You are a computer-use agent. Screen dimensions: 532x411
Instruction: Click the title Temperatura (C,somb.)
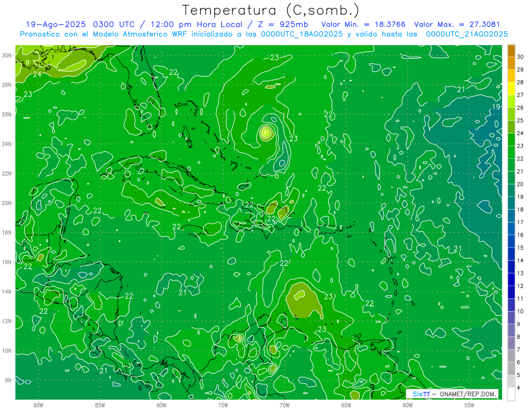[x=271, y=10]
